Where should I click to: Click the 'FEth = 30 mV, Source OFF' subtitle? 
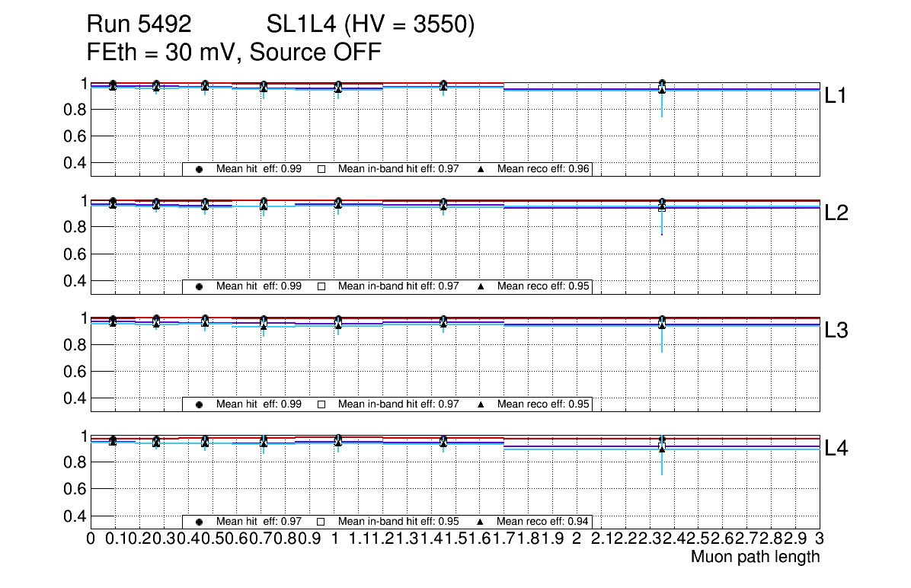pyautogui.click(x=234, y=53)
